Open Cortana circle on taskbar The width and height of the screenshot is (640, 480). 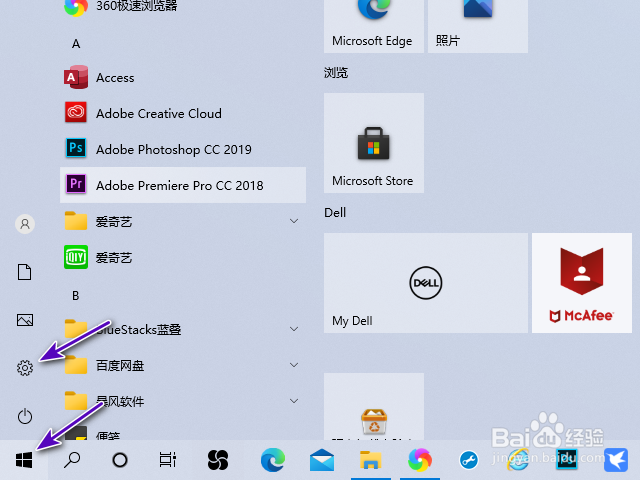click(120, 460)
